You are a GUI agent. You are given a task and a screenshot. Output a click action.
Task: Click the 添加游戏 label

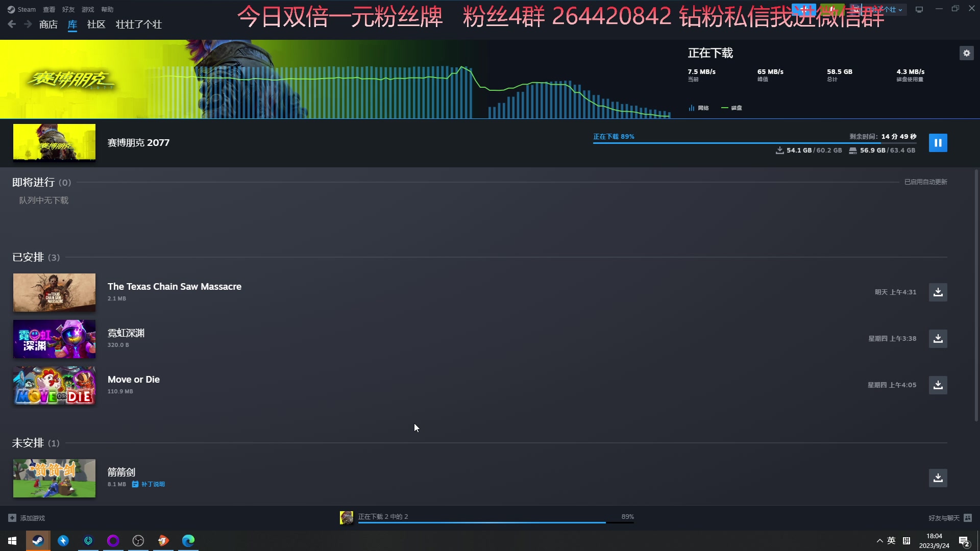coord(33,518)
